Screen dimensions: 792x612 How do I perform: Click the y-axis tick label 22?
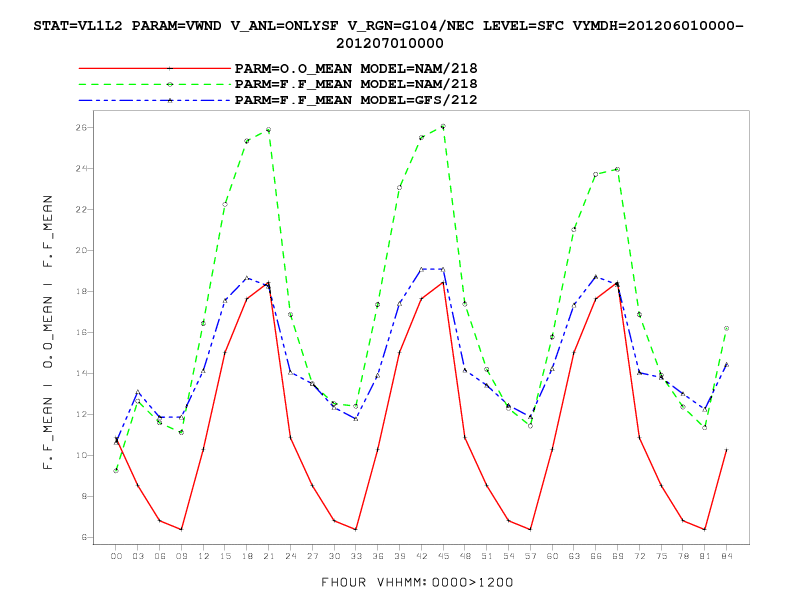[x=81, y=209]
